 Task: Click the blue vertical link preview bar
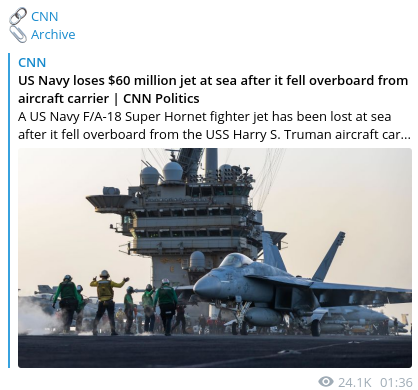tap(9, 210)
